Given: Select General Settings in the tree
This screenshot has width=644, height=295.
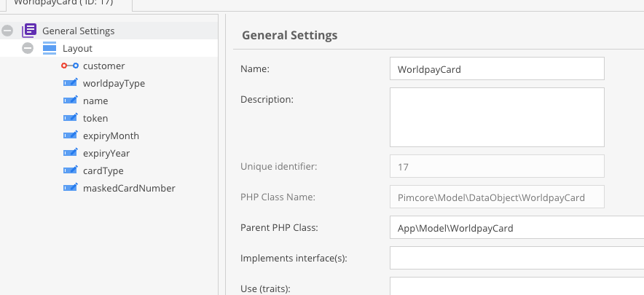Looking at the screenshot, I should point(79,31).
